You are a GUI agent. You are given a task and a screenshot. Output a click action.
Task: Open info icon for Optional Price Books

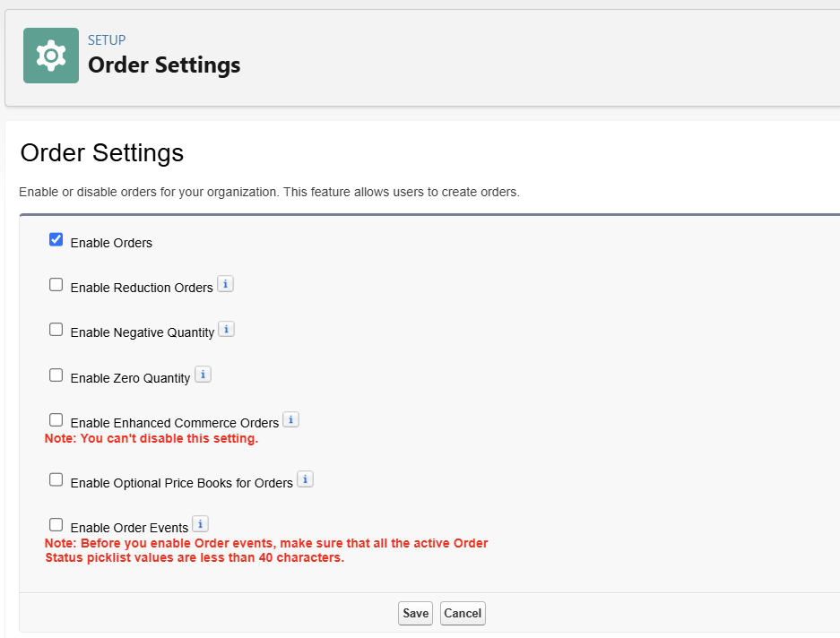coord(306,479)
